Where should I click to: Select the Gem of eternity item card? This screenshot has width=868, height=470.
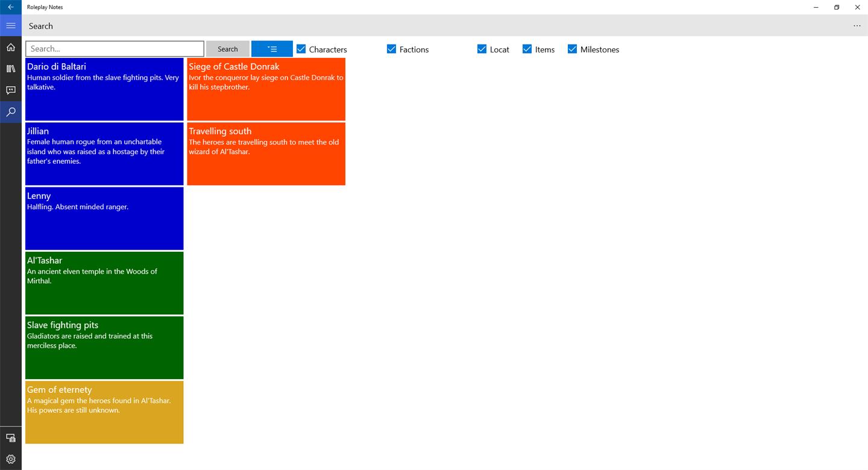click(x=104, y=412)
